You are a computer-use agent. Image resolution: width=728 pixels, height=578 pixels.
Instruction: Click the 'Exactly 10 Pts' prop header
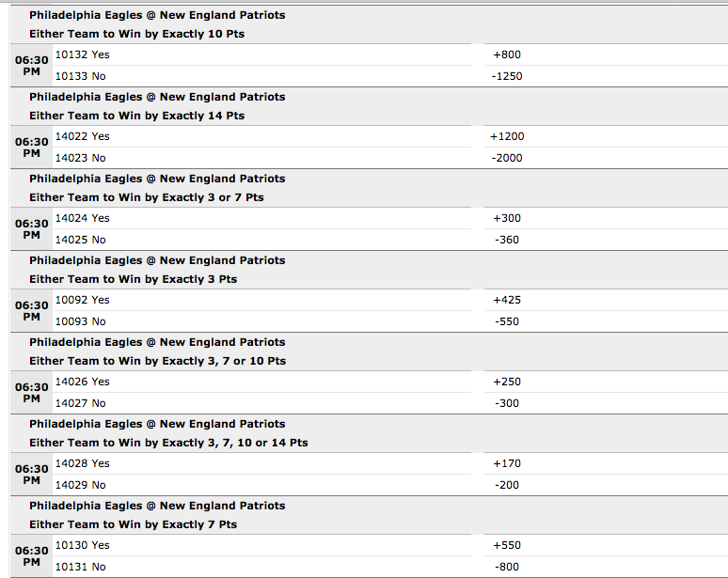[137, 34]
